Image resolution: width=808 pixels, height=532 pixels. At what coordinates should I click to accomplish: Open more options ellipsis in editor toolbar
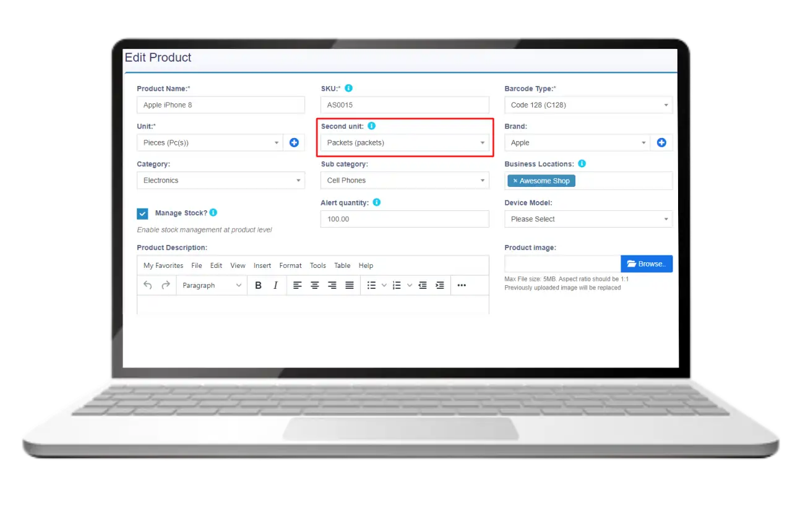[x=461, y=285]
